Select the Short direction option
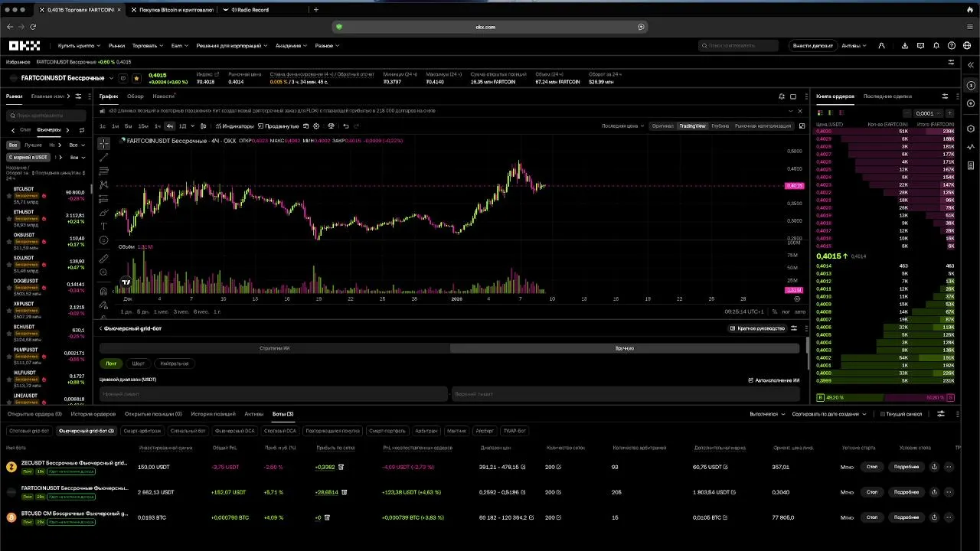Screen dimensions: 980x551 tap(138, 364)
